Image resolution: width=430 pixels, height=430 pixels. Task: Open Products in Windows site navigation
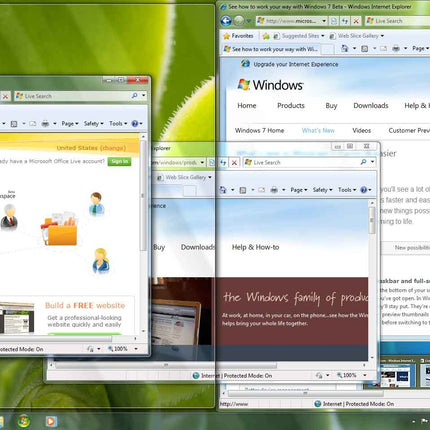click(291, 106)
